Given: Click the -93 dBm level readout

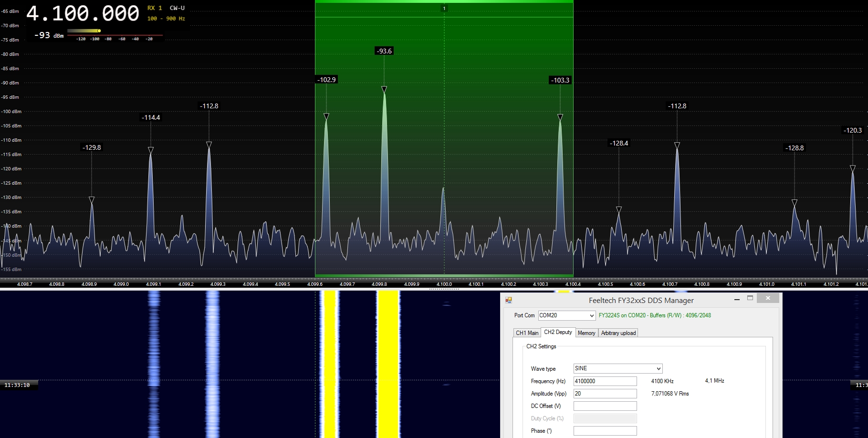Looking at the screenshot, I should tap(49, 35).
